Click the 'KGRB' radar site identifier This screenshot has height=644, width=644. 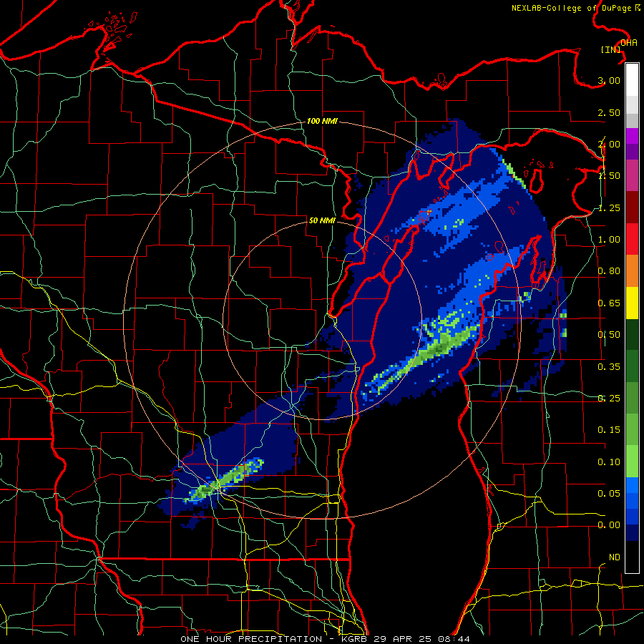355,639
